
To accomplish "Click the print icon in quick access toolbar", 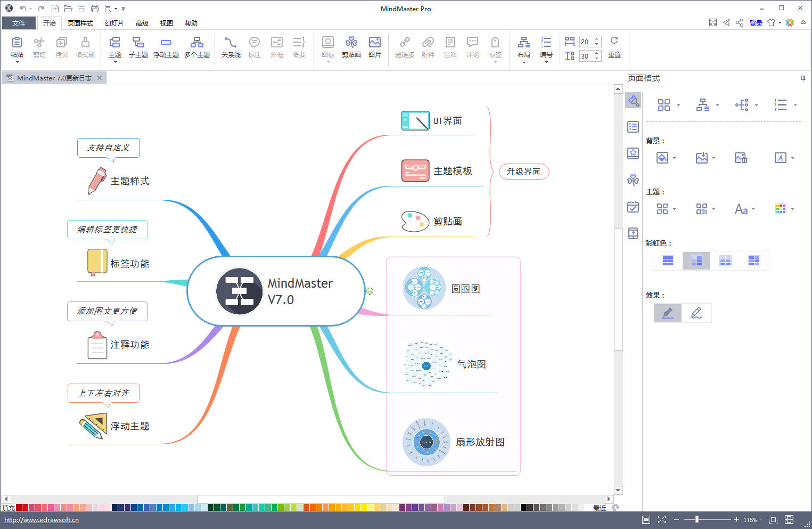I will 95,9.
